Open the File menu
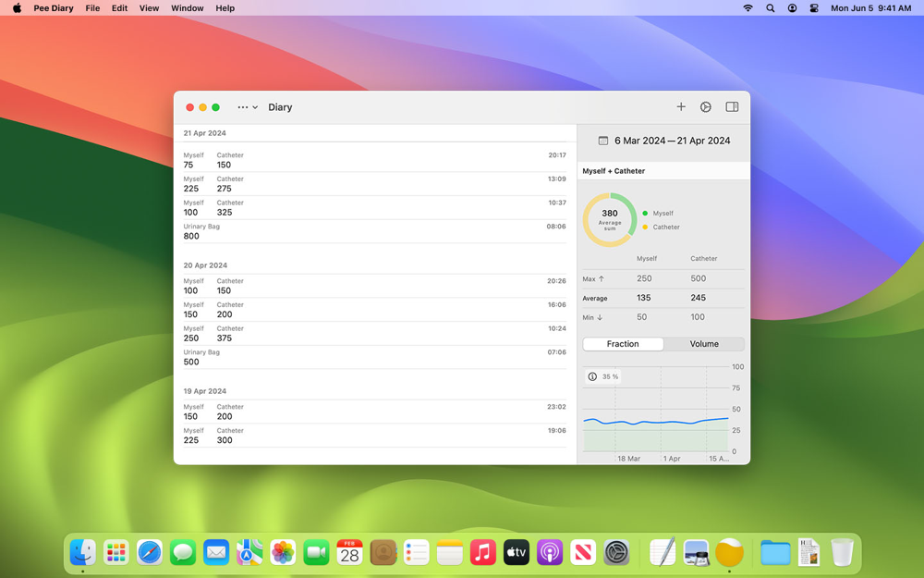 [92, 8]
